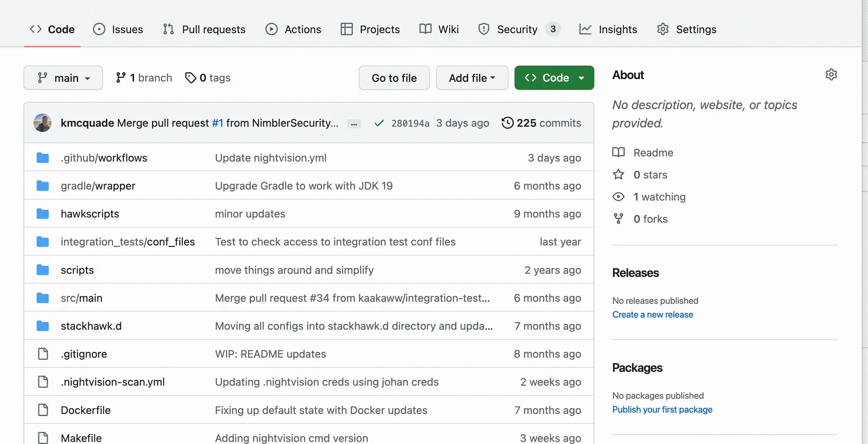Click the stackhawk.d folder icon
This screenshot has width=868, height=444.
pos(43,326)
